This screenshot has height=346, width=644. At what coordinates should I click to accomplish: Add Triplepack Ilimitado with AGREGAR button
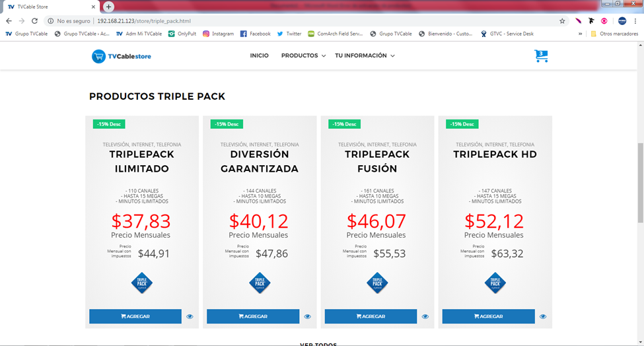[x=135, y=316]
